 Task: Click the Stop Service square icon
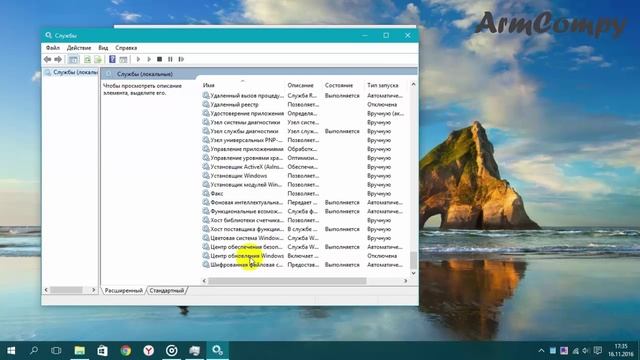tap(160, 60)
